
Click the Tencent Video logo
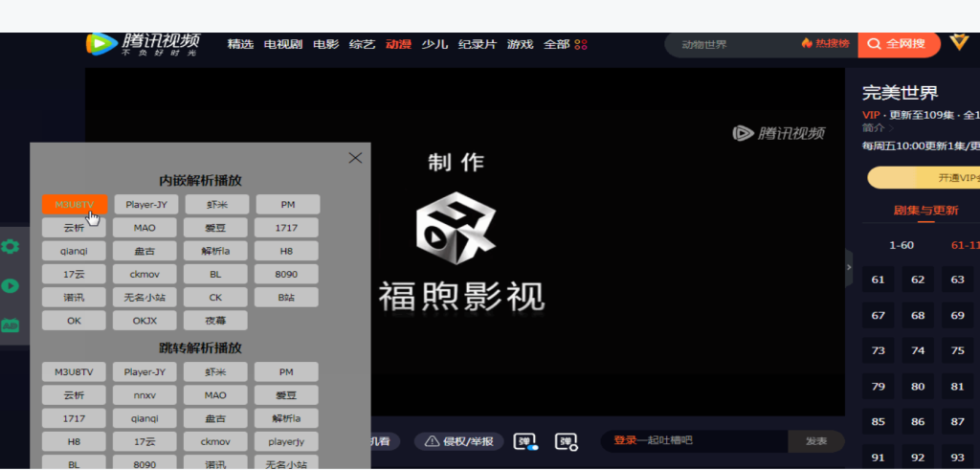(143, 44)
